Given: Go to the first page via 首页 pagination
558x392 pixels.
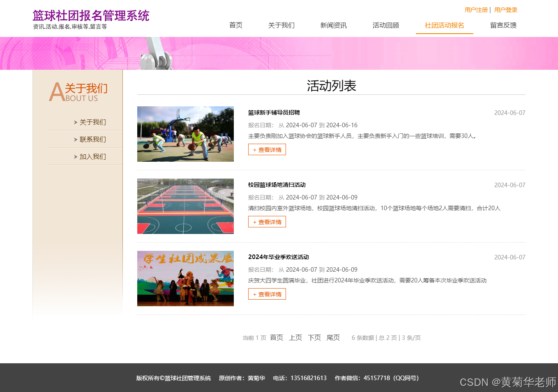Looking at the screenshot, I should tap(277, 337).
